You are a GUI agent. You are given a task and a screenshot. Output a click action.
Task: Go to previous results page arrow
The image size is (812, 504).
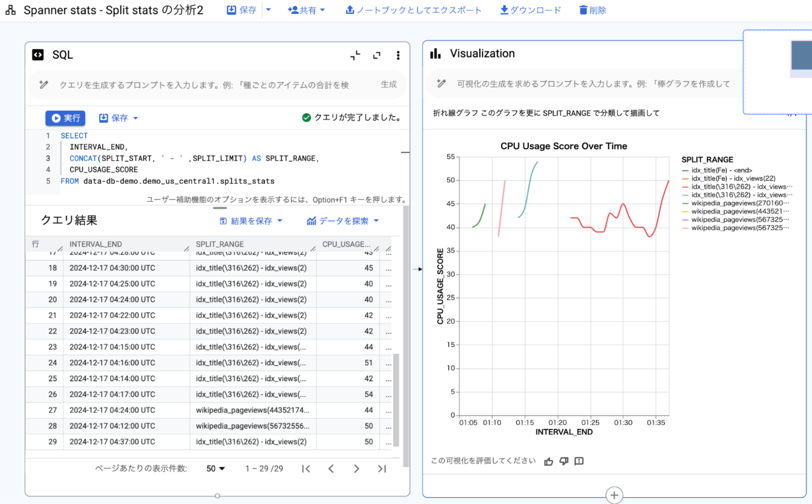pyautogui.click(x=331, y=469)
